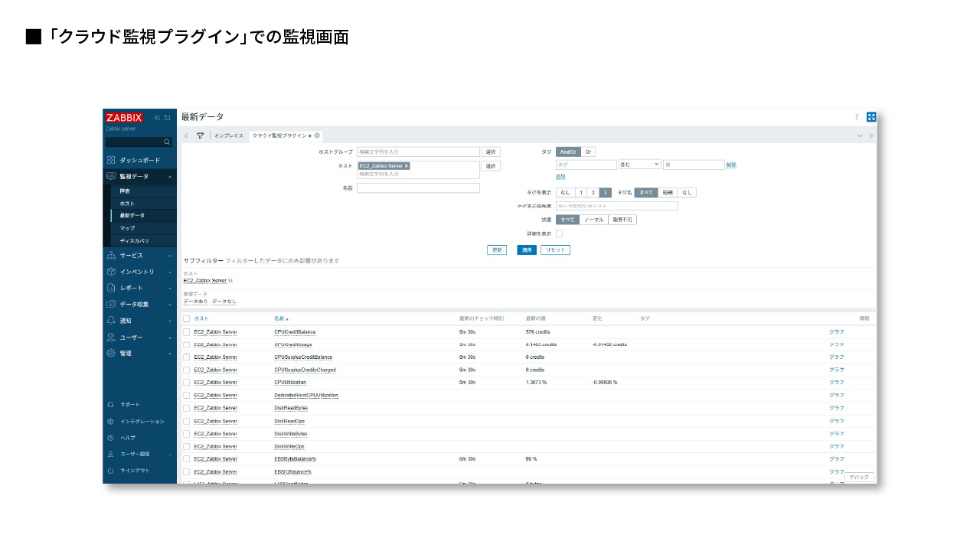Image resolution: width=980 pixels, height=551 pixels.
Task: Open gear settings on クラウド監視プラグイン tab
Action: click(x=317, y=135)
